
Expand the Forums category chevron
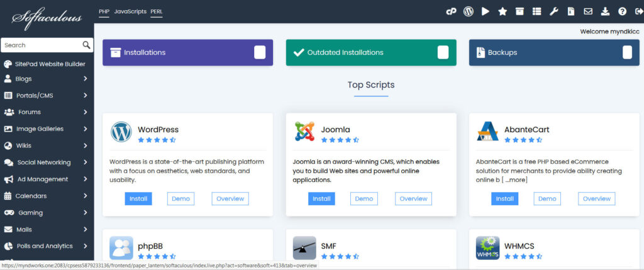tap(85, 112)
